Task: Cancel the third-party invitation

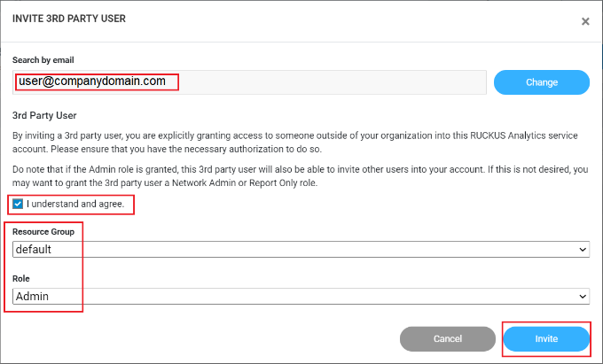Action: coord(448,339)
